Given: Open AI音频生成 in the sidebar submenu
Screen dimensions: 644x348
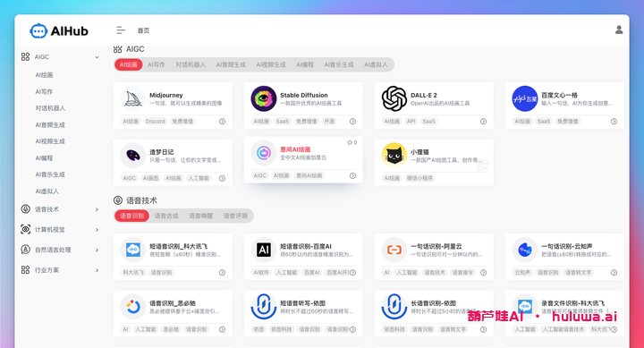Looking at the screenshot, I should pos(50,125).
